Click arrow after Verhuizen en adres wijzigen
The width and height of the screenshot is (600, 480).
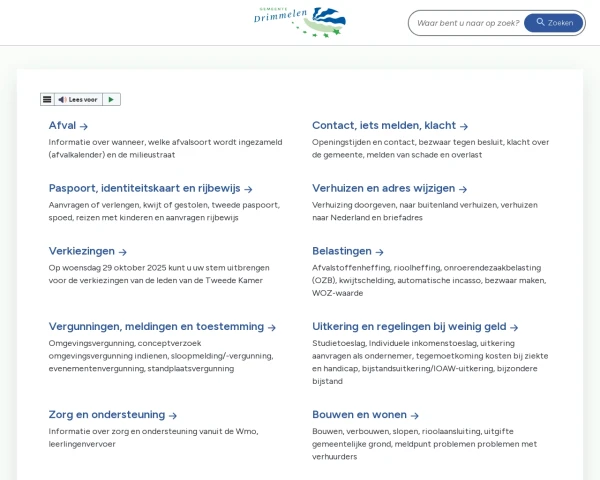pyautogui.click(x=463, y=189)
